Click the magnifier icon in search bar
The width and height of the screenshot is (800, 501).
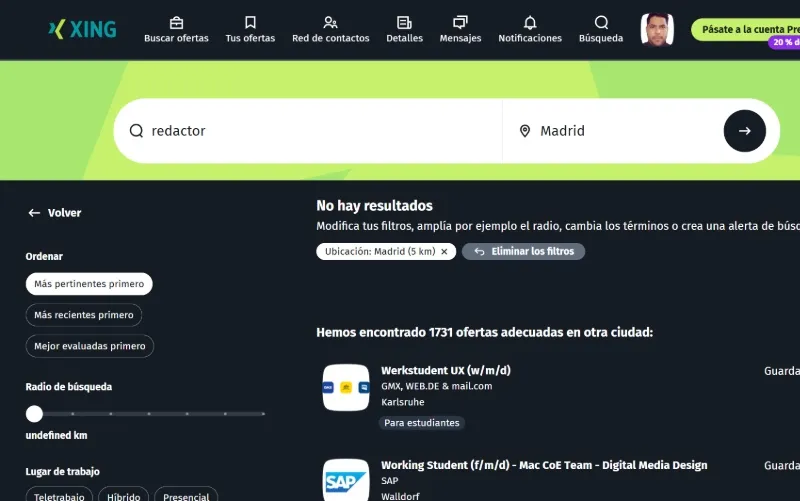(x=136, y=131)
